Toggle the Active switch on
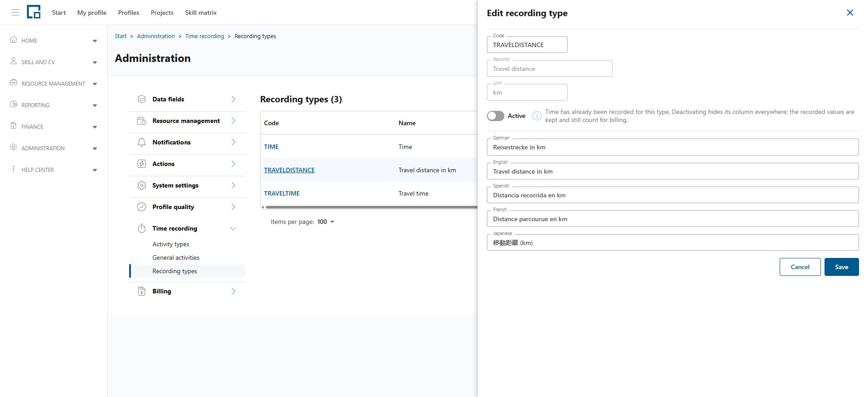Screen dimensions: 868x397 (495, 116)
